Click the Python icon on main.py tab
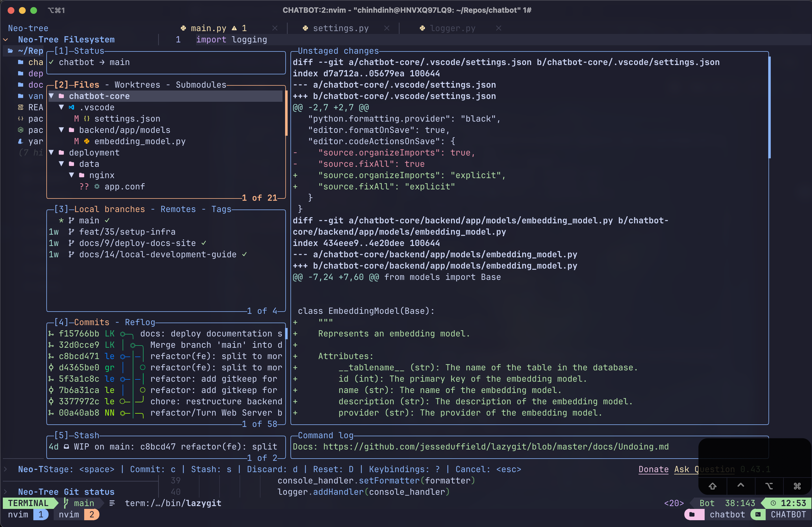The height and width of the screenshot is (527, 812). coord(183,28)
